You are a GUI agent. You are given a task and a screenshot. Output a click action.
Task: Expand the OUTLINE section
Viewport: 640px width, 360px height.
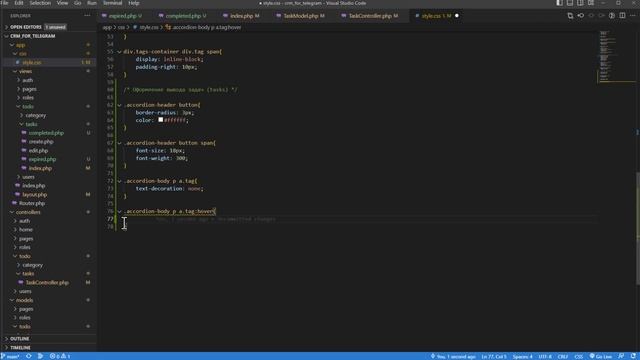pyautogui.click(x=48, y=339)
